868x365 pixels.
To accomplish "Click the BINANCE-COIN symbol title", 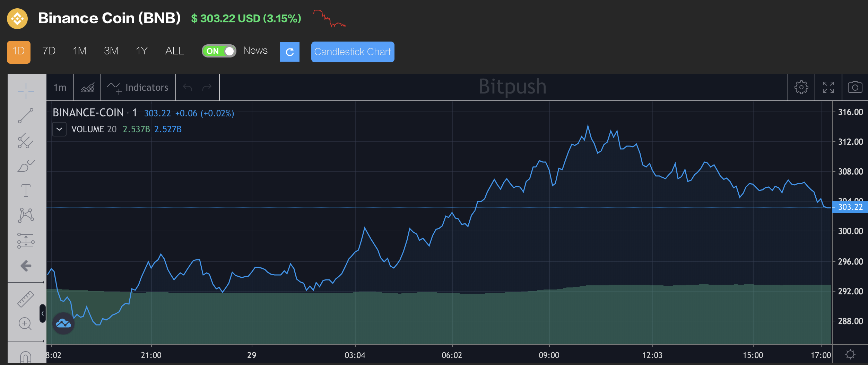I will coord(88,113).
